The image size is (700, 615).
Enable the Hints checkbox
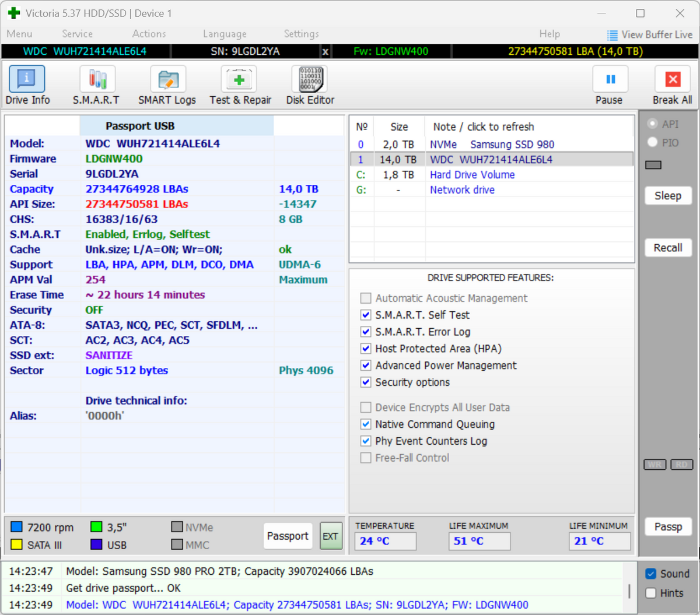(651, 593)
